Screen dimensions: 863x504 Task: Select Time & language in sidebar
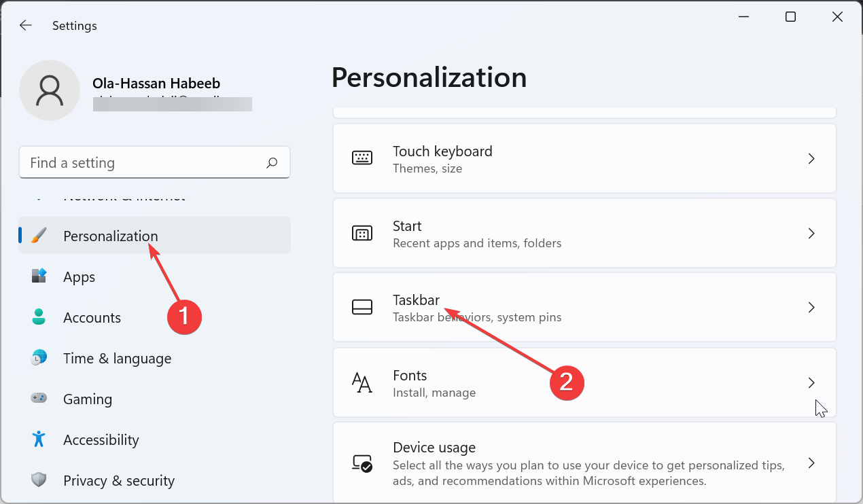(x=117, y=359)
